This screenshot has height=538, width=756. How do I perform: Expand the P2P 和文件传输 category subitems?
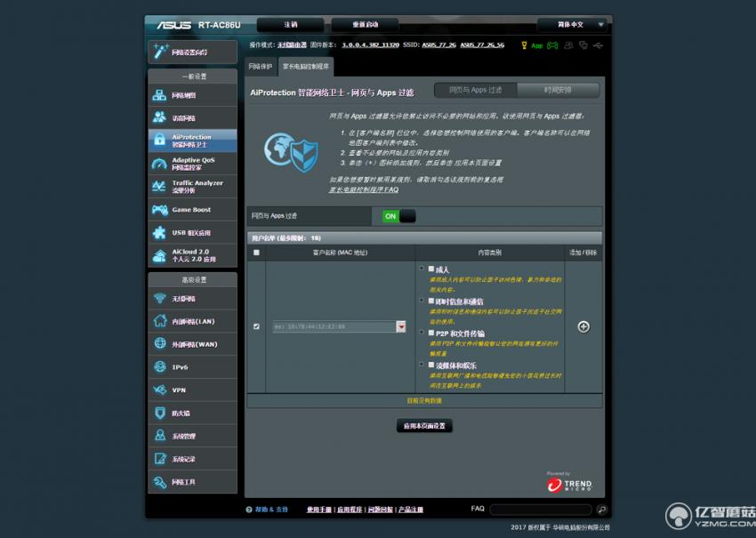coord(422,333)
